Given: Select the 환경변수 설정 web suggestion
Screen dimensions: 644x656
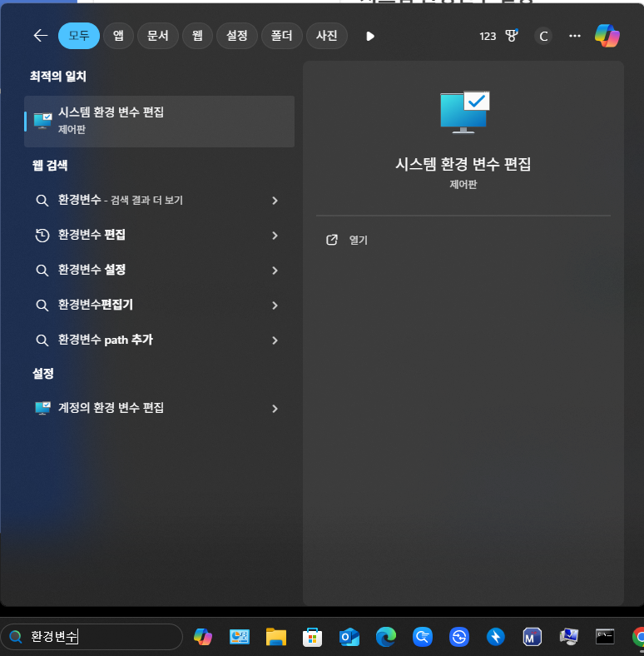Looking at the screenshot, I should pos(159,270).
